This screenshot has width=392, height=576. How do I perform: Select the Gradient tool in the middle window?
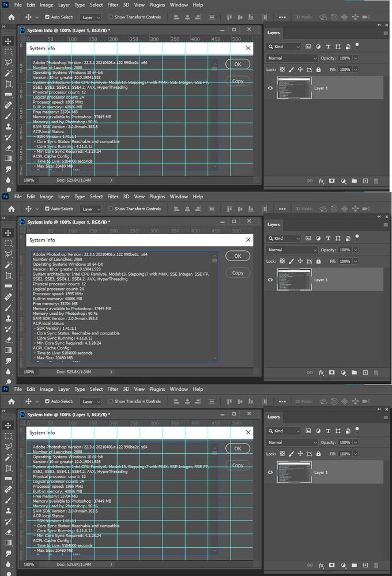click(8, 350)
